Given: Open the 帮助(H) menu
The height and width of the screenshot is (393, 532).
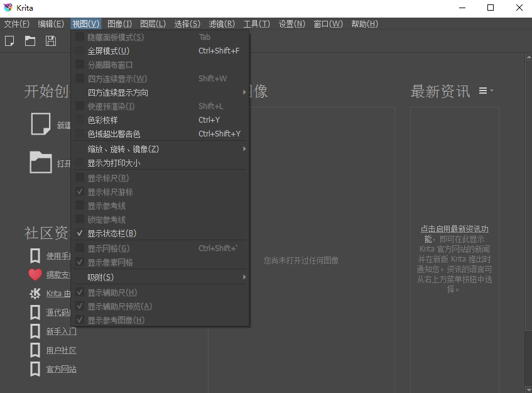Looking at the screenshot, I should (x=365, y=24).
